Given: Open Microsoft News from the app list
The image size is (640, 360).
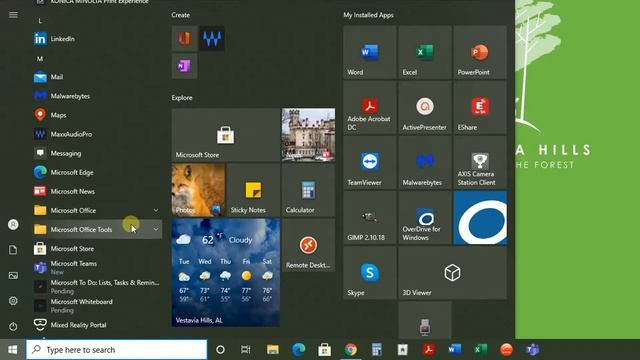Looking at the screenshot, I should click(97, 191).
